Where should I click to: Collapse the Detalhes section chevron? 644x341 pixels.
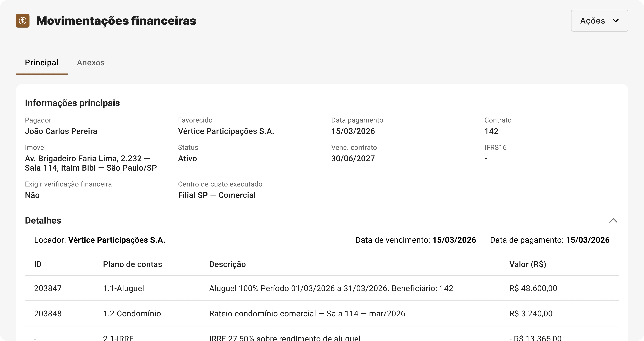pyautogui.click(x=613, y=220)
